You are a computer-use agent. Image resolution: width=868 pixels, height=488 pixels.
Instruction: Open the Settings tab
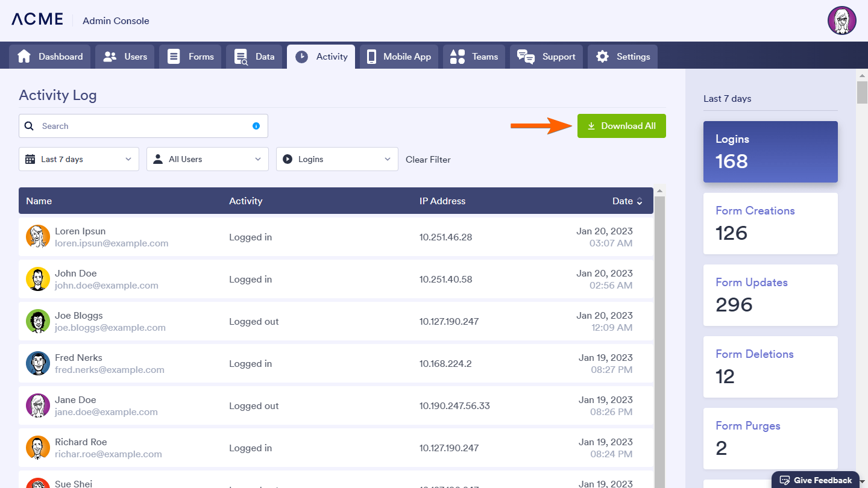point(623,57)
